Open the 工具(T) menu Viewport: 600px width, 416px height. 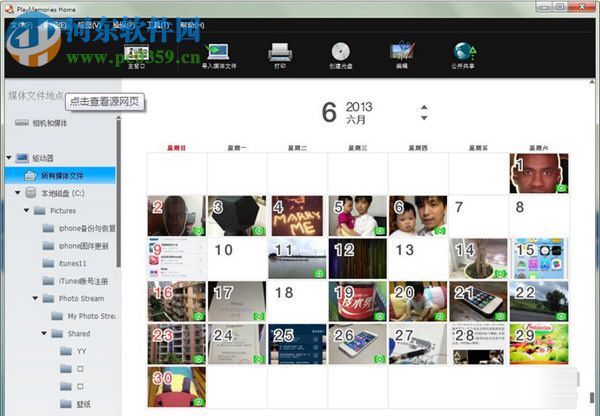point(158,26)
